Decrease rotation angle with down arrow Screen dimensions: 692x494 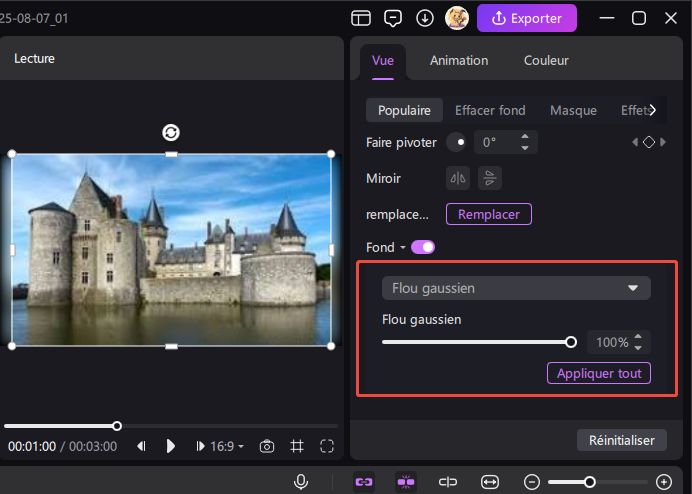525,148
